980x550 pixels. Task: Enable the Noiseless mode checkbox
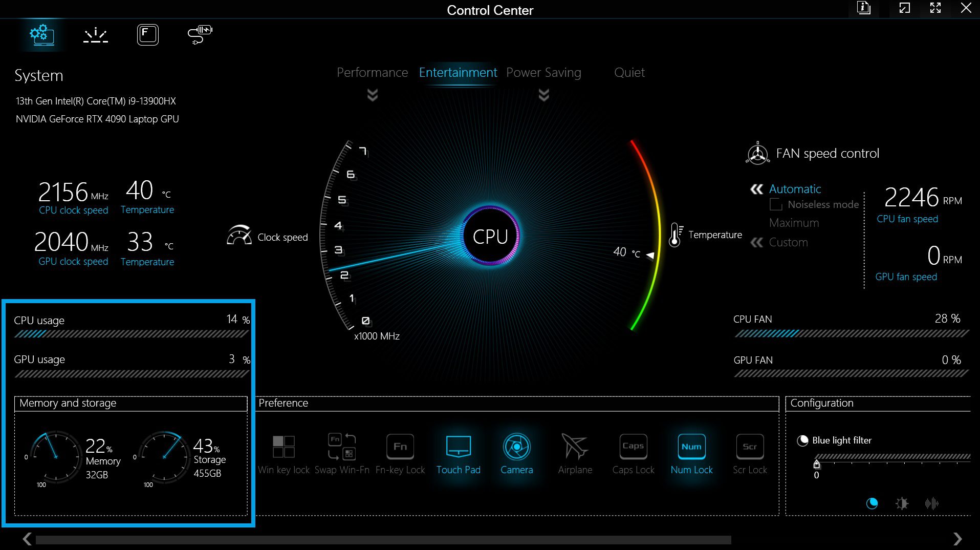point(776,205)
